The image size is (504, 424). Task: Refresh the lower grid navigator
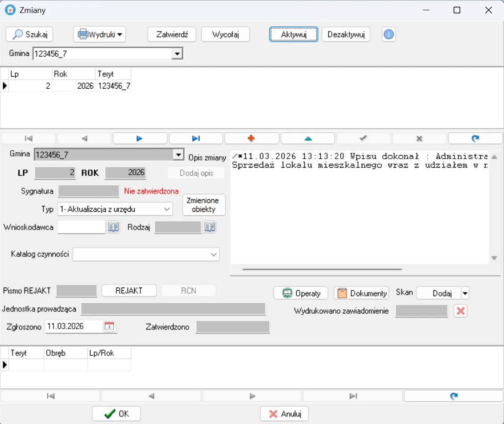(453, 396)
